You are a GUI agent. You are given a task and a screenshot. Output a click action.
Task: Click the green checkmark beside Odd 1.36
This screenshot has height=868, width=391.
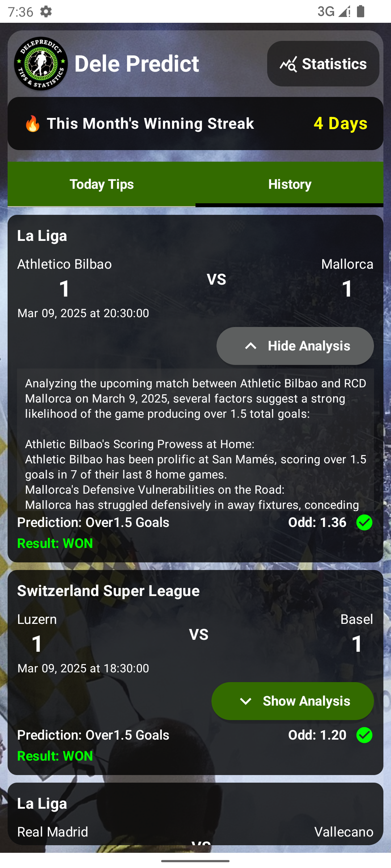point(364,523)
